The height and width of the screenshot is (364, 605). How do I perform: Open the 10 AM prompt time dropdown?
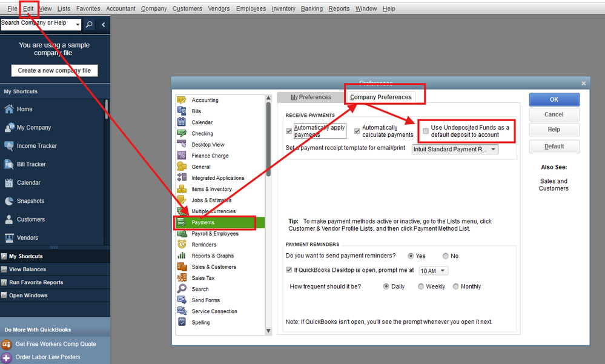(x=433, y=271)
